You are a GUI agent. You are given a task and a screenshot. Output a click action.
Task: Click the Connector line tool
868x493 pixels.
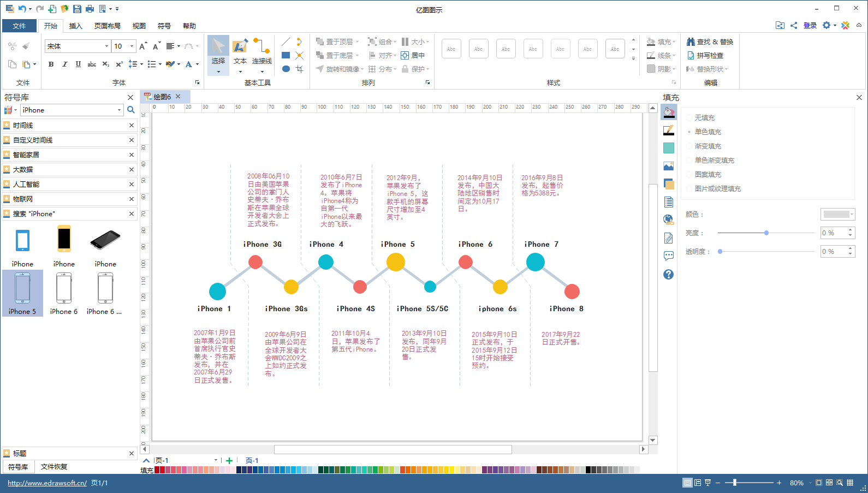262,52
